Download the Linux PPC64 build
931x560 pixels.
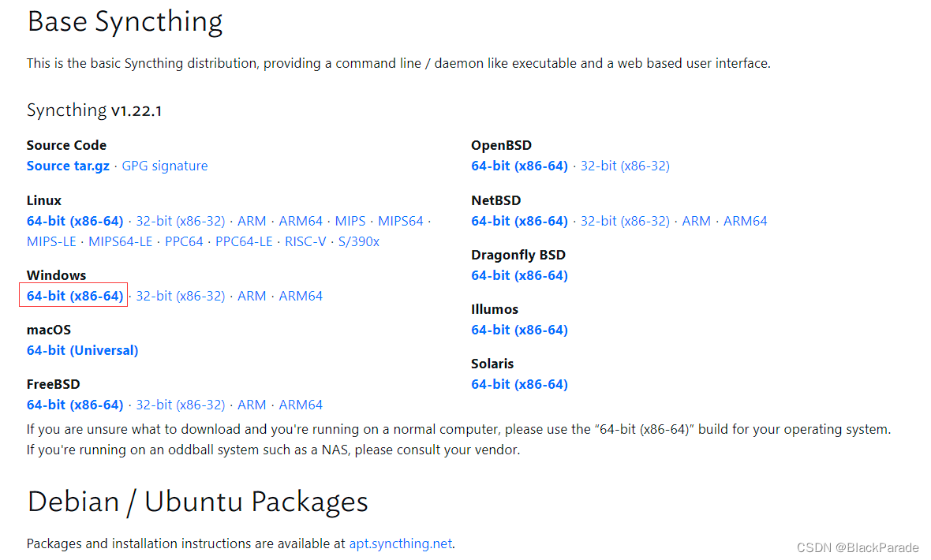tap(184, 241)
